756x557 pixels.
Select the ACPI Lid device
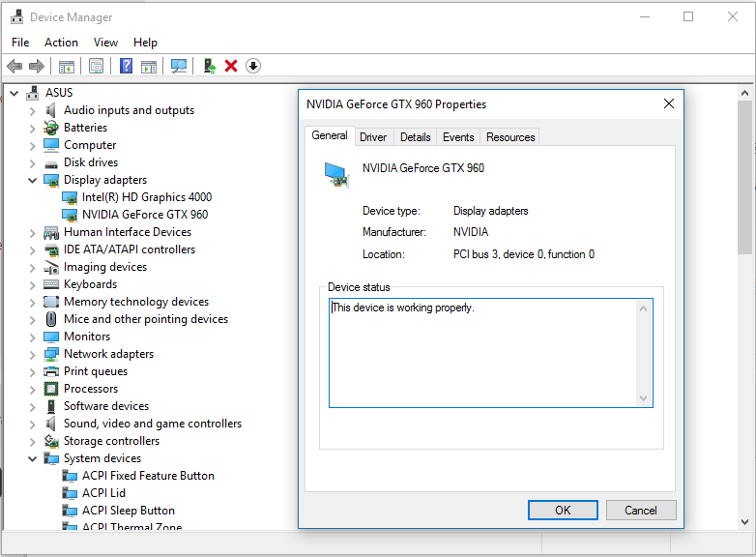pos(103,493)
